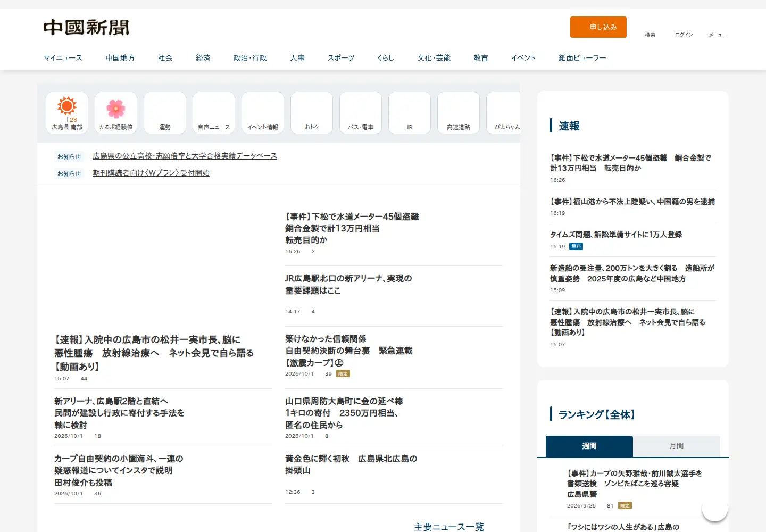
Task: Open the たるポ経験値 flower tile
Action: 116,113
